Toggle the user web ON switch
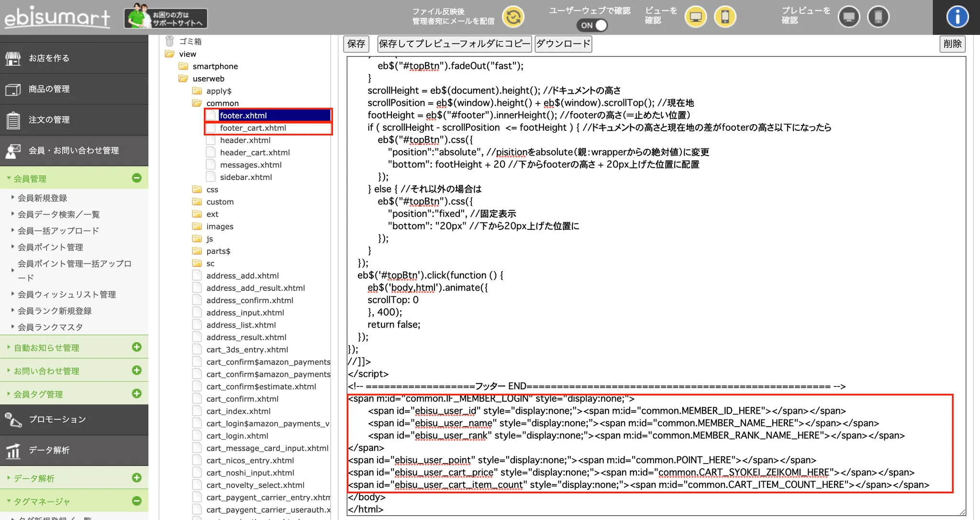 click(x=592, y=25)
